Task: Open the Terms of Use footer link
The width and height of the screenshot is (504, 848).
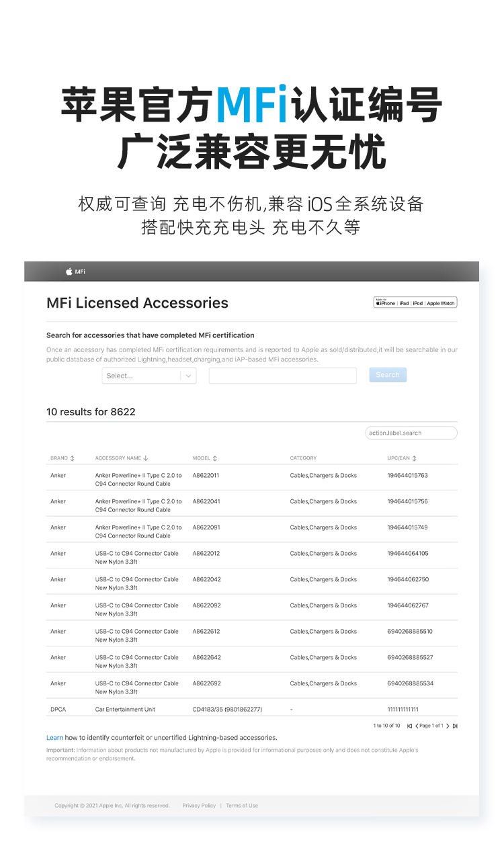Action: pos(242,806)
